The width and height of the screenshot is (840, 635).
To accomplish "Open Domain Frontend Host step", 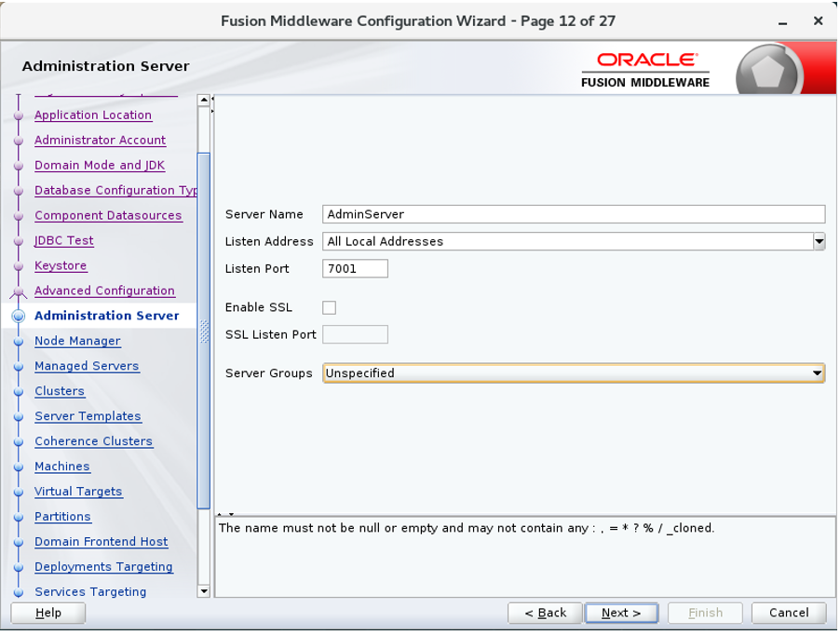I will click(x=101, y=542).
